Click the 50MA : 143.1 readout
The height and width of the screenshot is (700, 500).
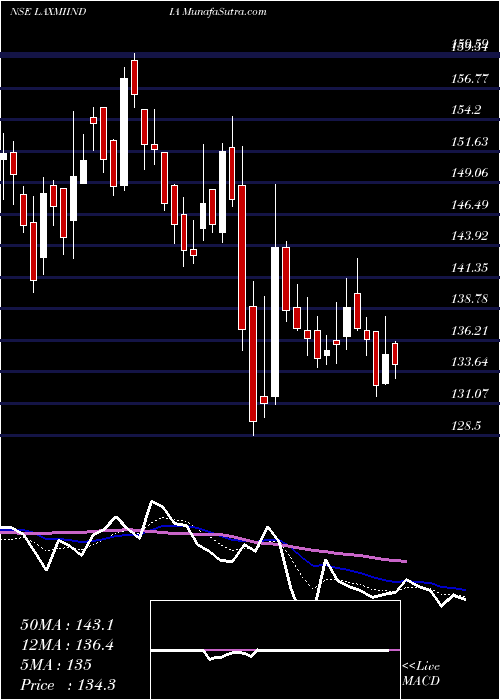67,625
